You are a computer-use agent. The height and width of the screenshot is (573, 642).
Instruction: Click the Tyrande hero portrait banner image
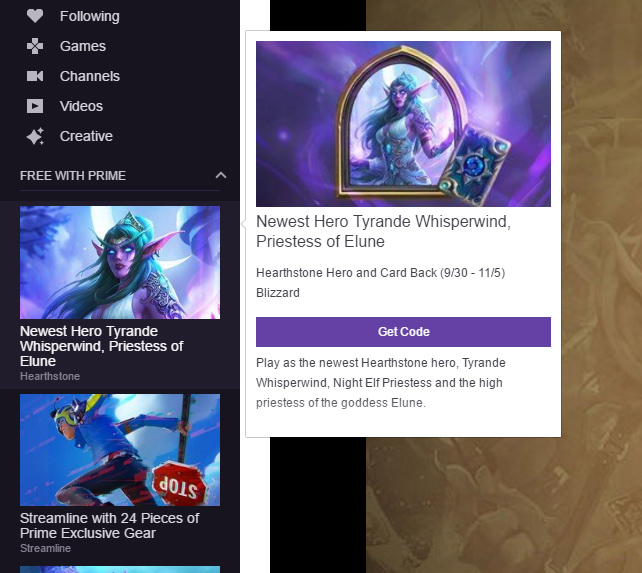(x=403, y=124)
